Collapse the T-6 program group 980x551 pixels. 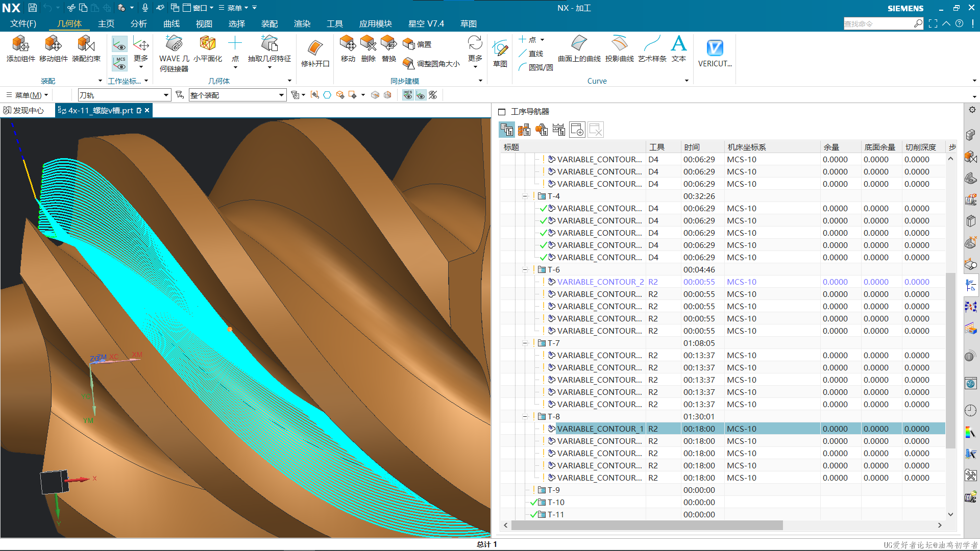pyautogui.click(x=525, y=270)
